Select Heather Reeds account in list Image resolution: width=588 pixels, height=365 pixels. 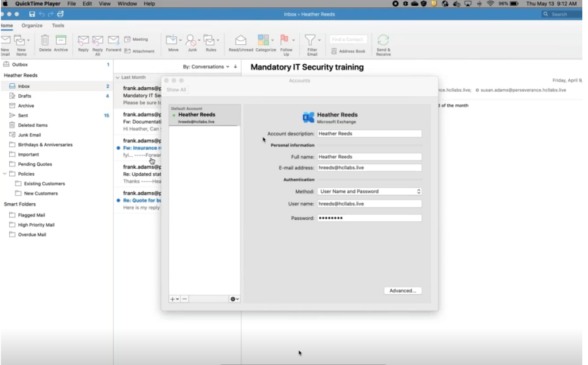[x=204, y=115]
